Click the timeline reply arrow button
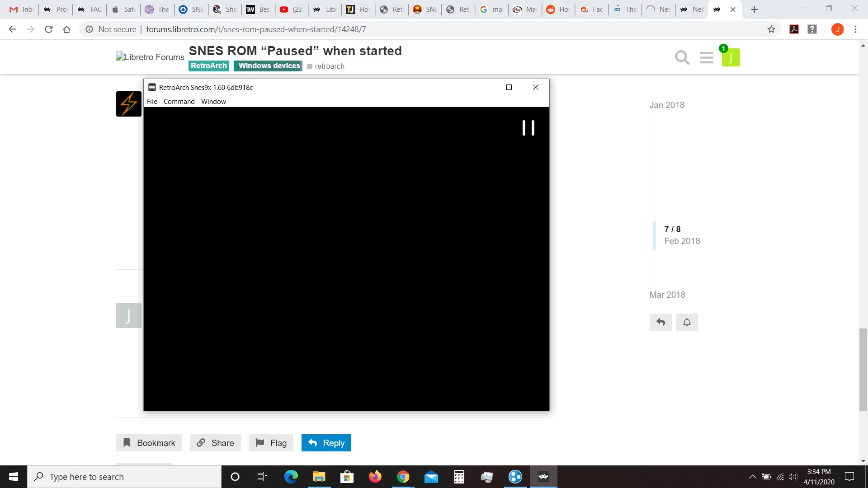 click(x=660, y=322)
